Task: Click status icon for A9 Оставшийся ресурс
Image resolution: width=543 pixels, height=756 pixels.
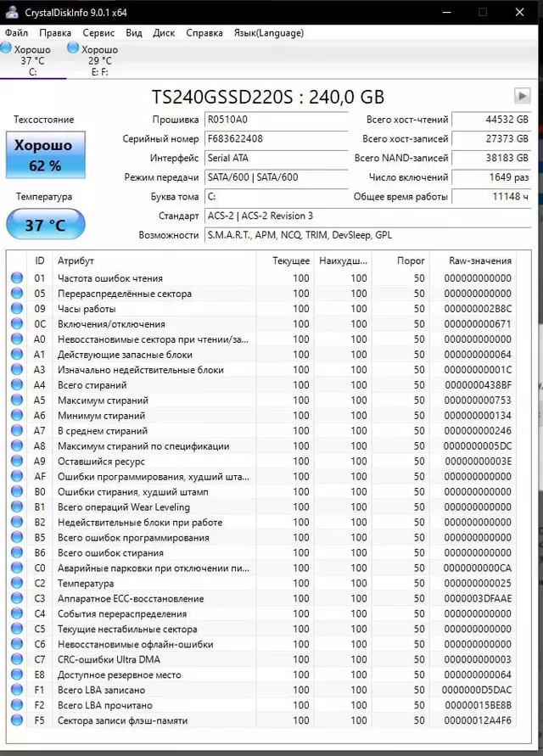Action: [17, 461]
